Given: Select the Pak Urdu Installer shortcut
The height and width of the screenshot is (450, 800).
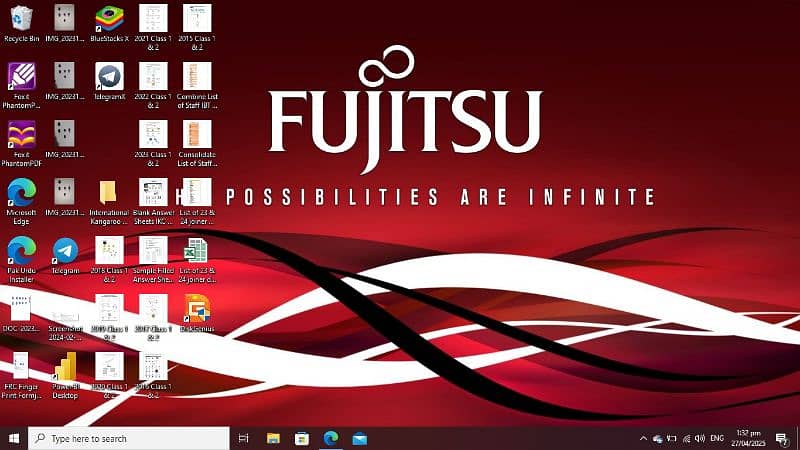Looking at the screenshot, I should [x=21, y=260].
